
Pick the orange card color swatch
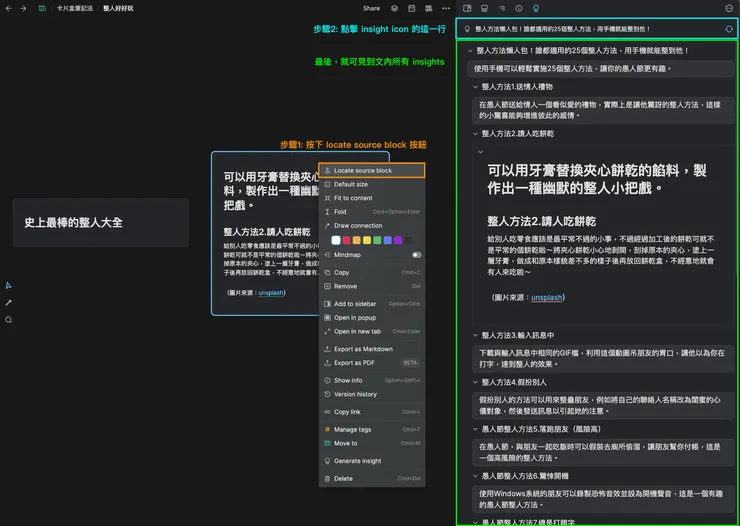pos(357,240)
